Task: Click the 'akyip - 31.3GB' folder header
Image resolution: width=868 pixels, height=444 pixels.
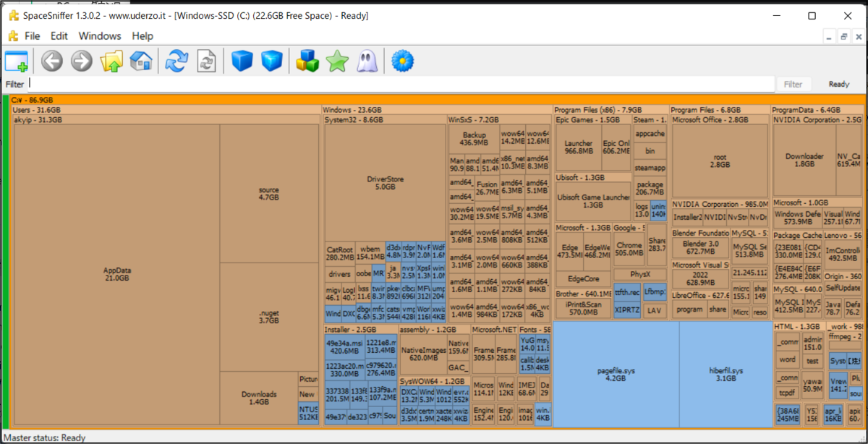Action: tap(166, 119)
